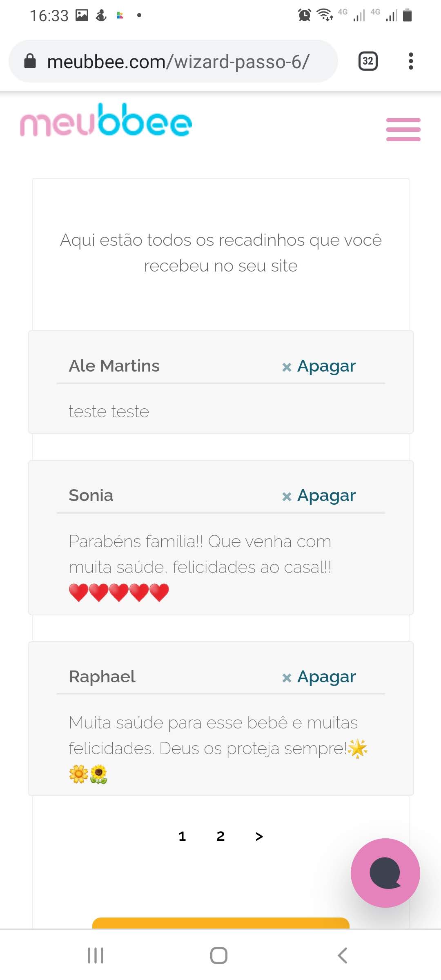Open the browser tab switcher showing 32
441x980 pixels.
[x=367, y=61]
